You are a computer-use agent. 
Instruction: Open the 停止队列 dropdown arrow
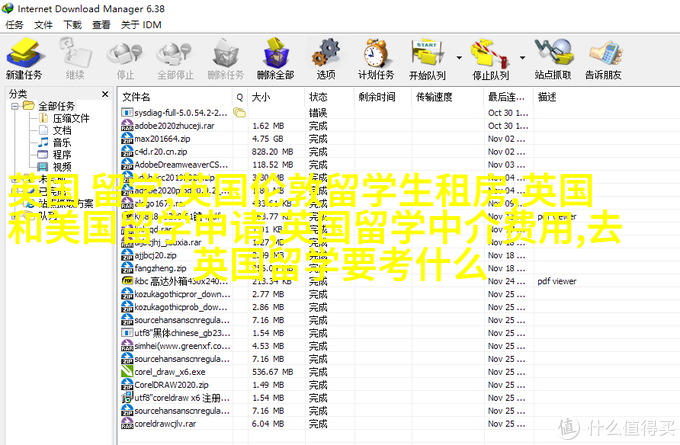click(522, 58)
